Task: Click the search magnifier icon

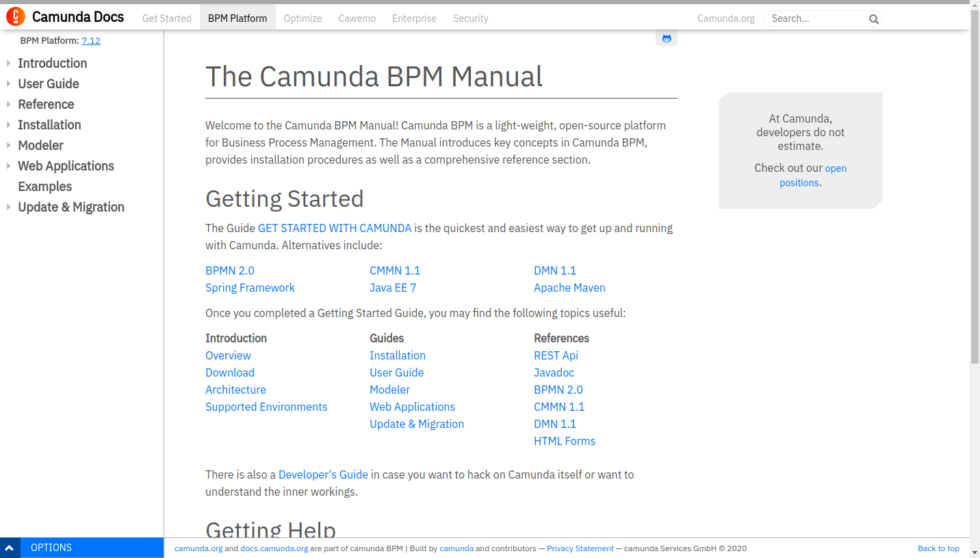Action: pos(873,19)
